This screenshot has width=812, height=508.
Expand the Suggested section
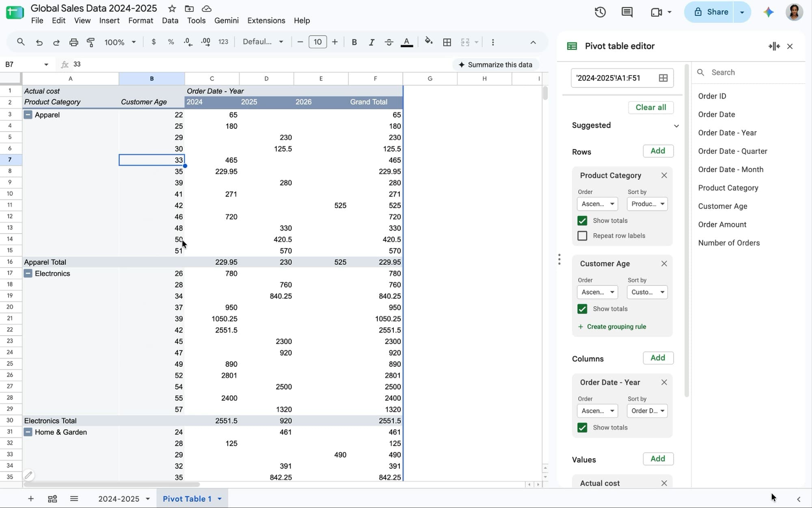pos(676,126)
